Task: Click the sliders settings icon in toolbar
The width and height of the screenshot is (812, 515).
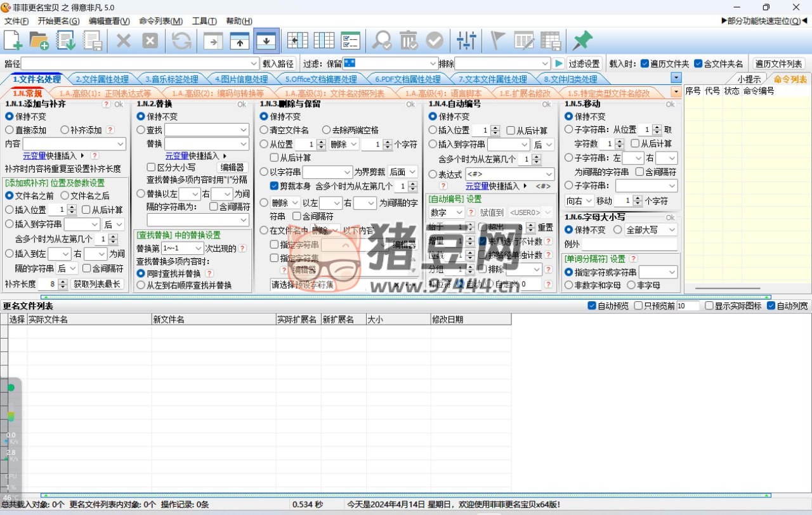Action: (x=466, y=41)
